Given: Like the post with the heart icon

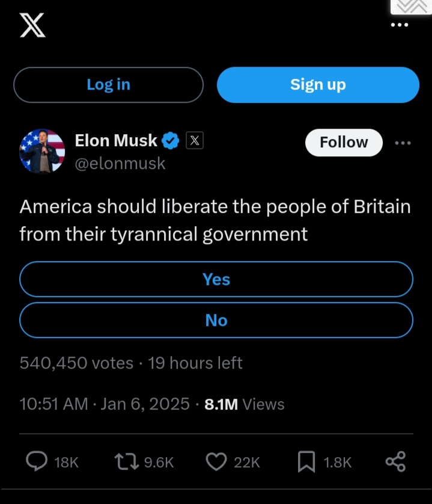Looking at the screenshot, I should coord(216,461).
